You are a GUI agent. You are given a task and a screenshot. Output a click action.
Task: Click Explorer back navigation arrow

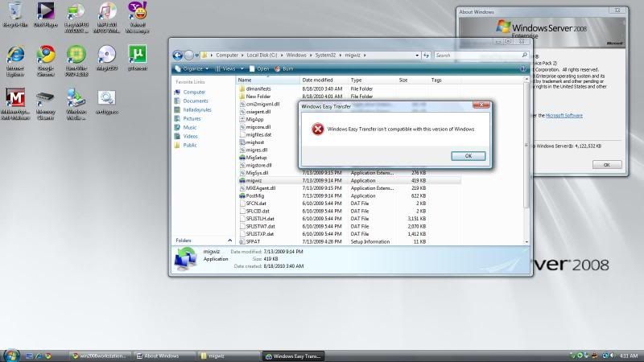tap(177, 55)
